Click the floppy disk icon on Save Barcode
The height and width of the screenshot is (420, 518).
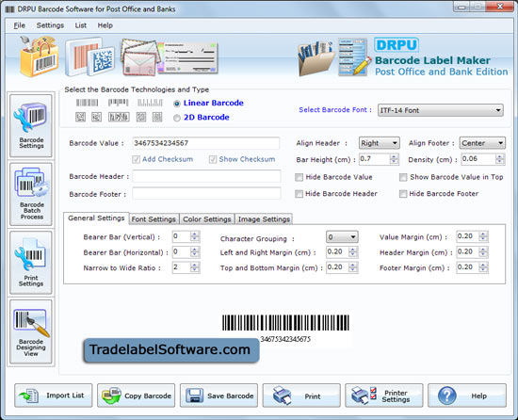pos(194,396)
